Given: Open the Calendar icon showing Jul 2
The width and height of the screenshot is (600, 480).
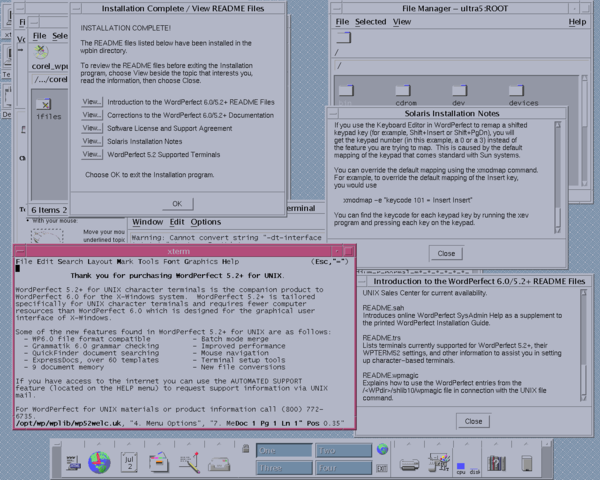Looking at the screenshot, I should [x=129, y=462].
